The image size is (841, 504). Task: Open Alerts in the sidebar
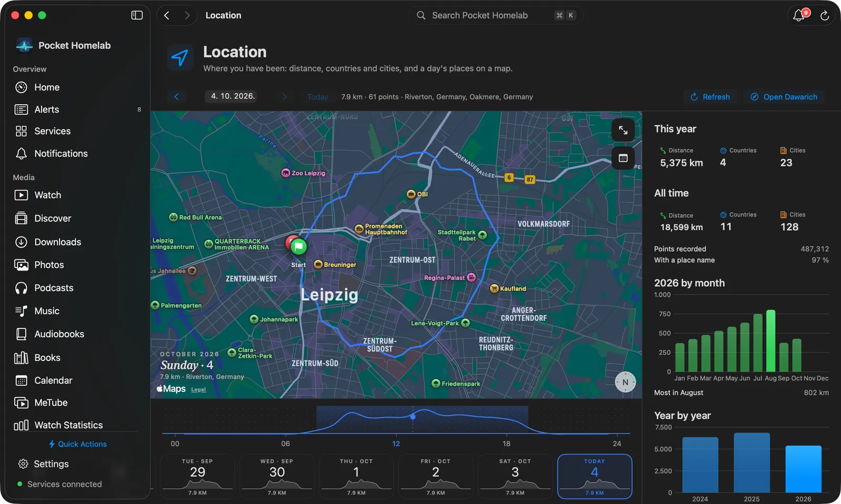point(78,109)
